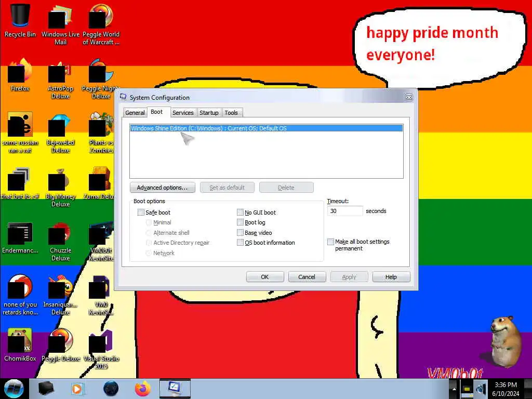
Task: Open the Firefox desktop shortcut
Action: click(20, 75)
